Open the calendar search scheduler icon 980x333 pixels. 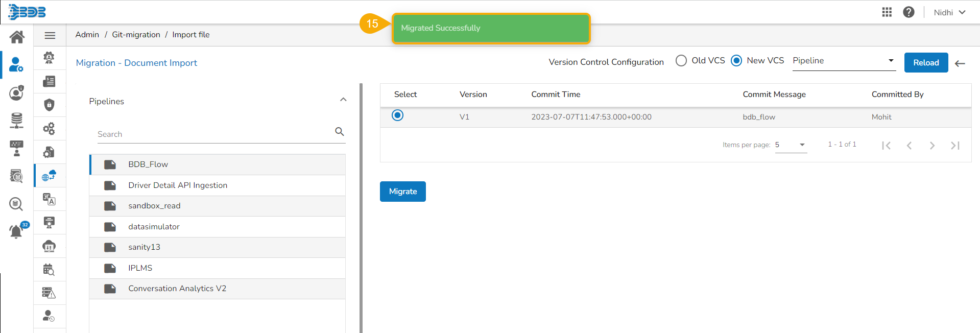click(49, 269)
